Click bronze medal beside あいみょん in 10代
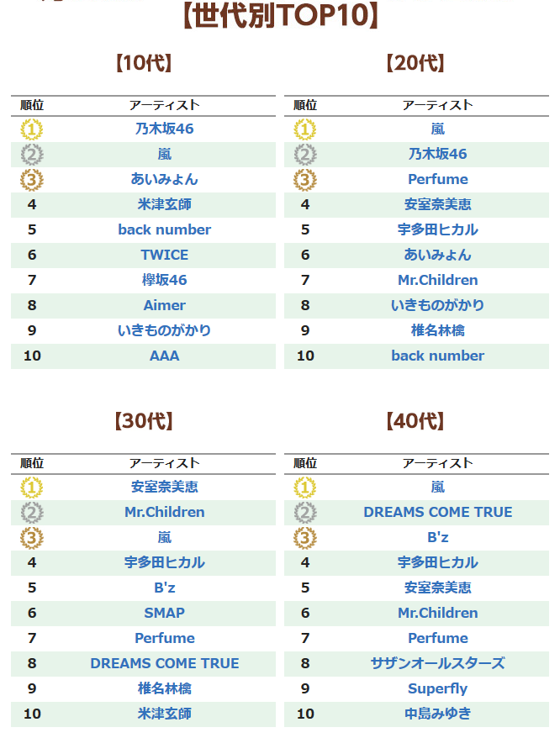Viewport: 560px width, 738px height. click(x=32, y=180)
